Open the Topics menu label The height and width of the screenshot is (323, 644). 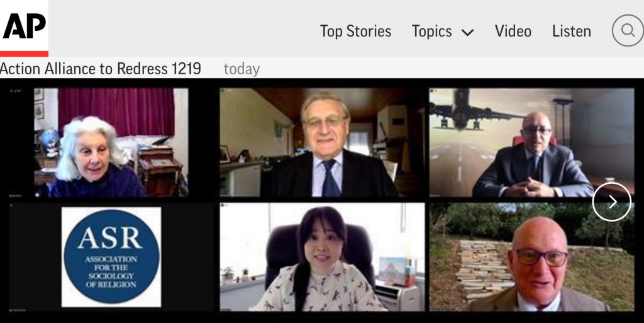[431, 31]
